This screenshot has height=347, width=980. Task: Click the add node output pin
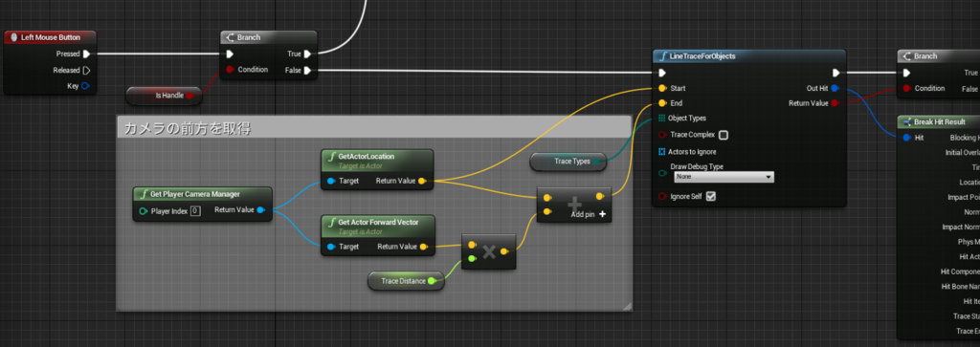click(x=600, y=197)
